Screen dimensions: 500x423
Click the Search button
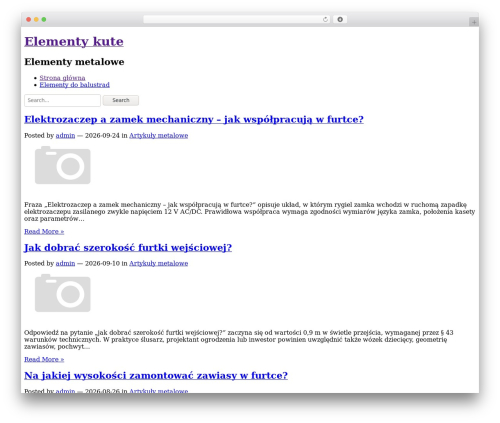pos(121,100)
